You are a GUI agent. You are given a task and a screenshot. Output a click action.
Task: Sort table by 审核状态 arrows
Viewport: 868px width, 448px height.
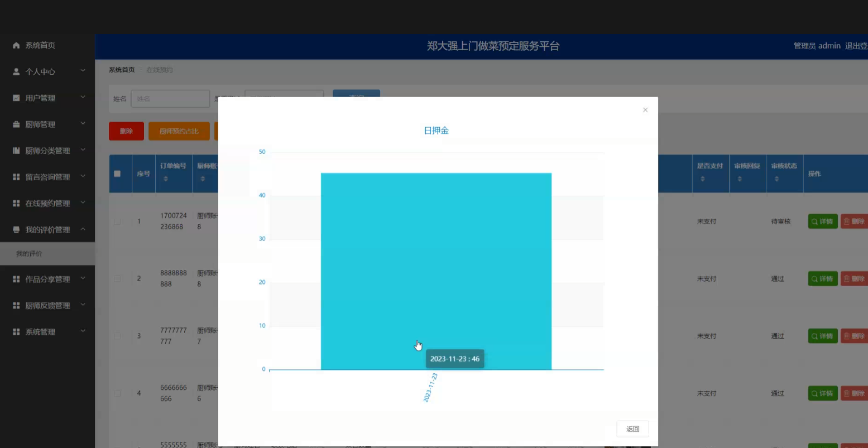click(x=776, y=179)
